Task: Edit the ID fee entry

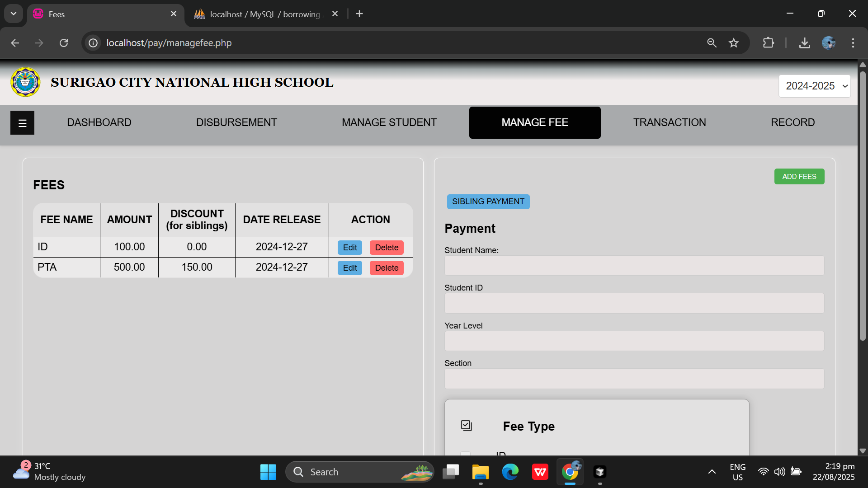Action: pyautogui.click(x=349, y=248)
